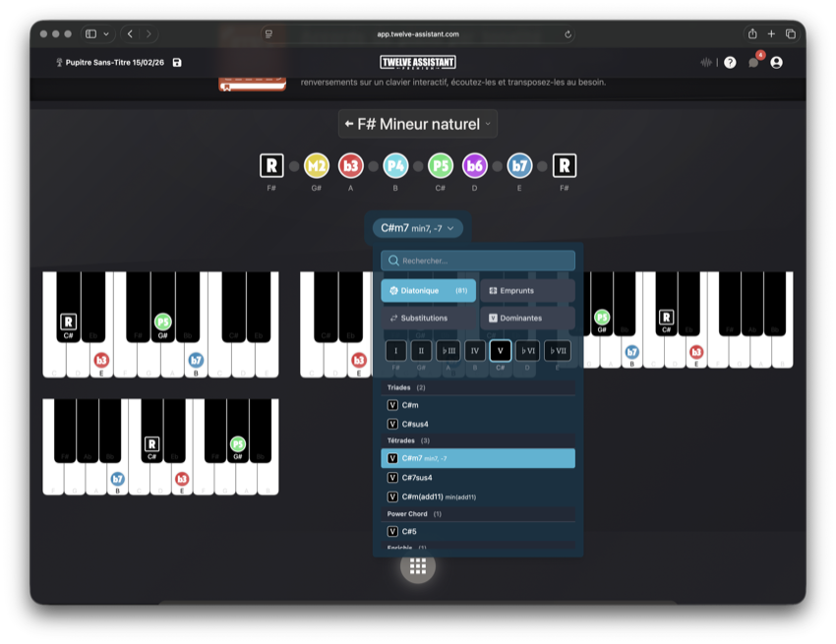Open the F# Mineur naturel scale dropdown
836x644 pixels.
click(x=418, y=124)
